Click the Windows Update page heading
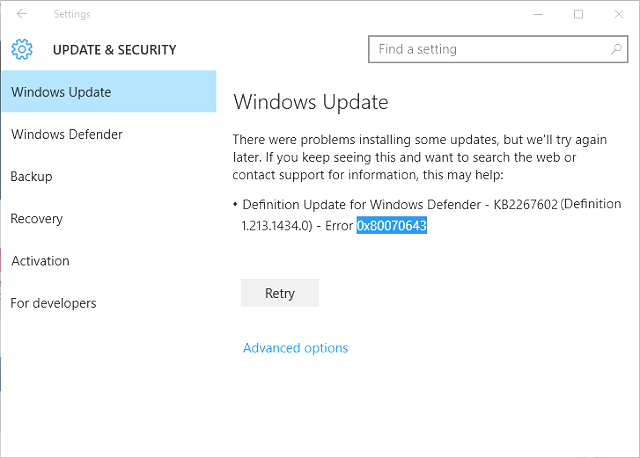640x458 pixels. (x=311, y=102)
